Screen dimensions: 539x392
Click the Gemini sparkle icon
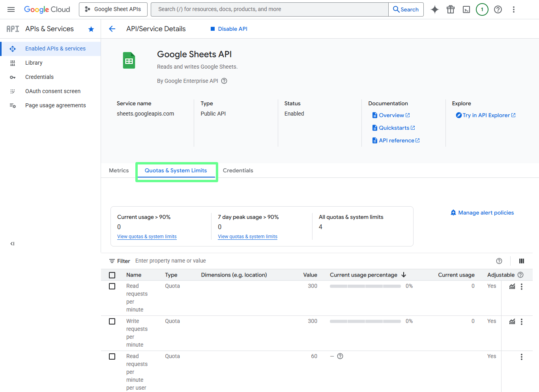pos(434,9)
